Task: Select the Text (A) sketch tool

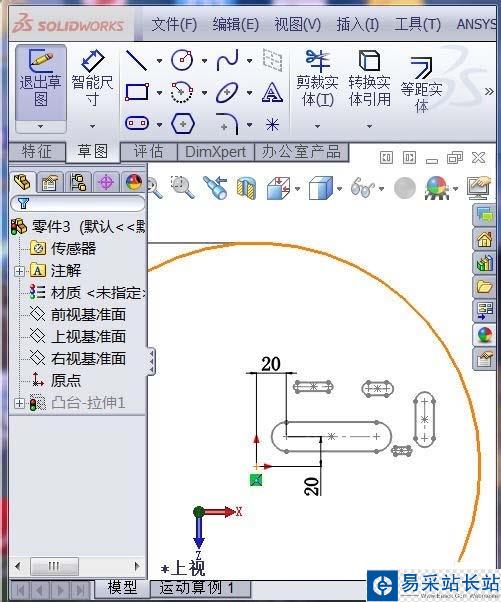Action: (272, 92)
